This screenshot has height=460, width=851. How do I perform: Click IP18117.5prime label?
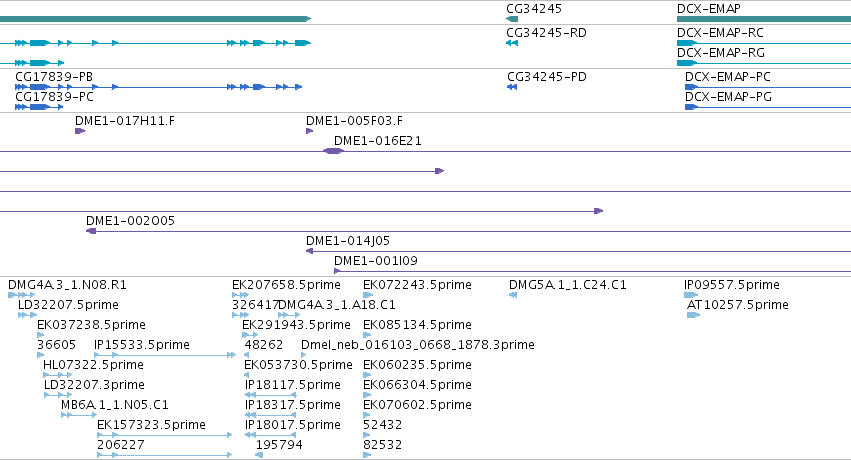tap(293, 385)
